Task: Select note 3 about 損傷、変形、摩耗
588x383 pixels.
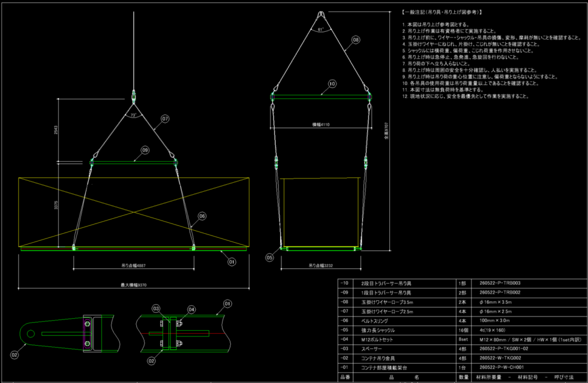Action: coord(492,37)
